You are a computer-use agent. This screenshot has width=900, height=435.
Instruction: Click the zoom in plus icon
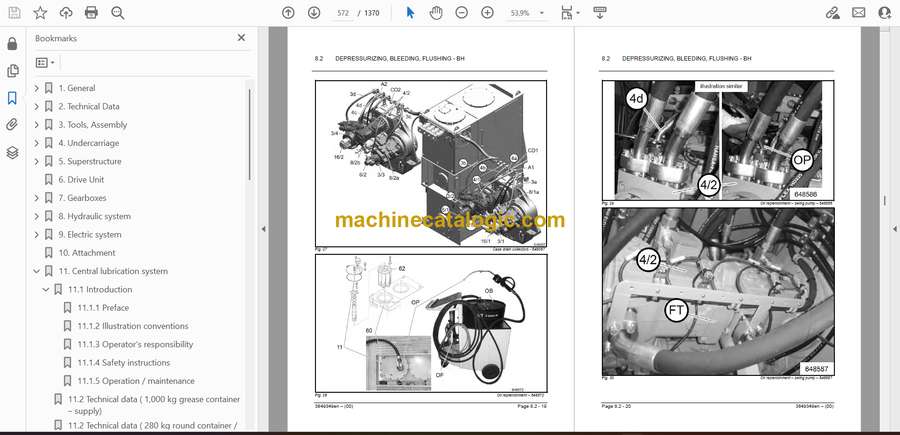(x=487, y=13)
